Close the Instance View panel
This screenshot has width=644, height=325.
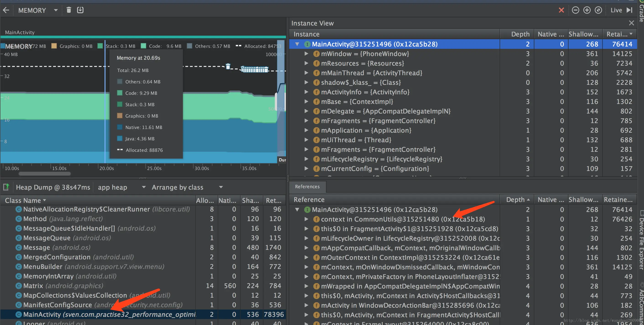(x=631, y=23)
